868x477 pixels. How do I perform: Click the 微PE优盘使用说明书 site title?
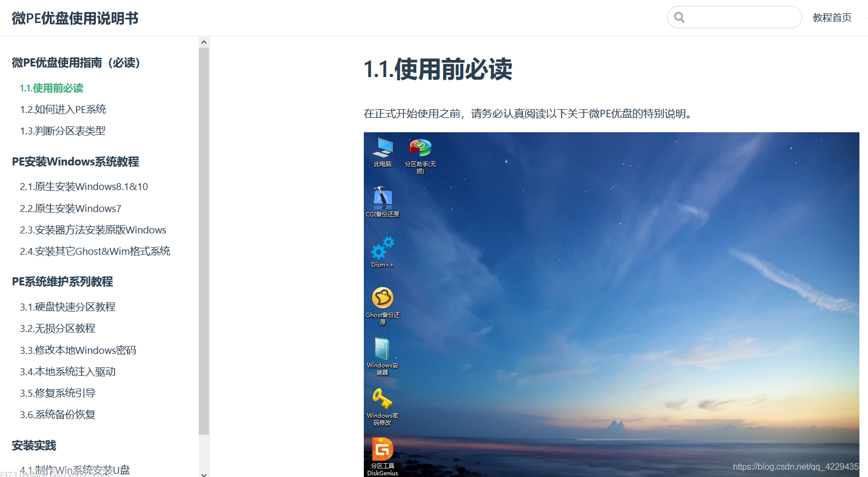point(75,18)
